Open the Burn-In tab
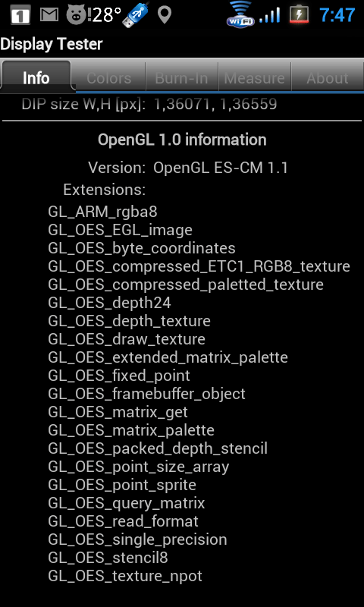Viewport: 364px width, 607px height. (x=181, y=78)
